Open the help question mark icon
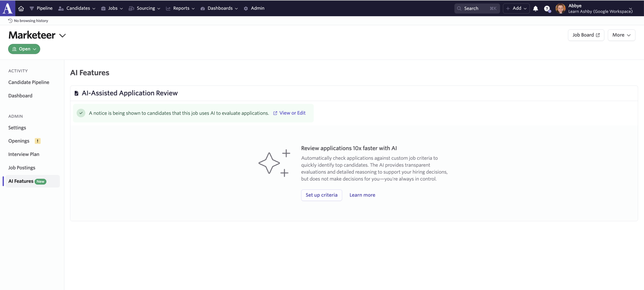Image resolution: width=644 pixels, height=290 pixels. click(x=547, y=9)
